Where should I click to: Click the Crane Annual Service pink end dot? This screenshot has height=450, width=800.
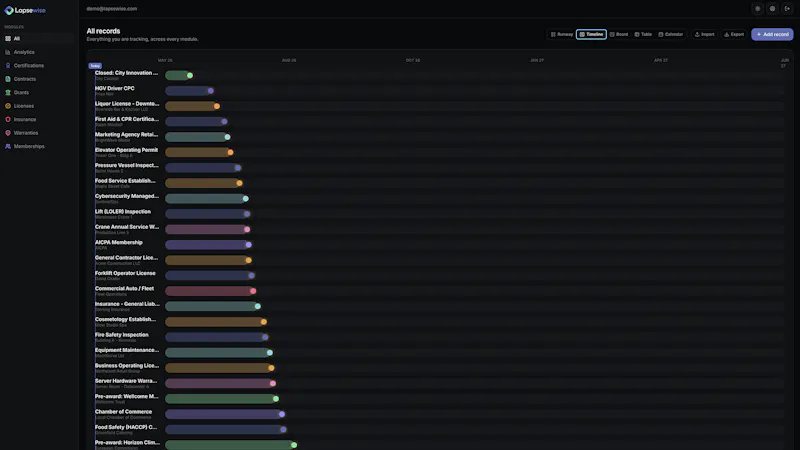247,230
